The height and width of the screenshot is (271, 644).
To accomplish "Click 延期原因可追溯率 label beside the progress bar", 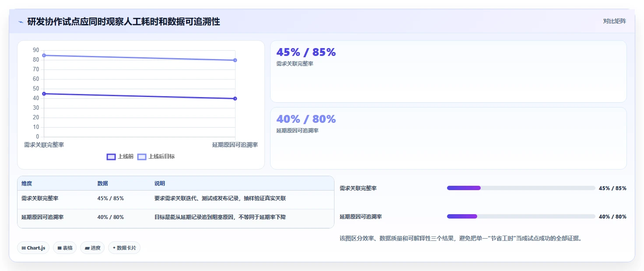I will (x=361, y=217).
